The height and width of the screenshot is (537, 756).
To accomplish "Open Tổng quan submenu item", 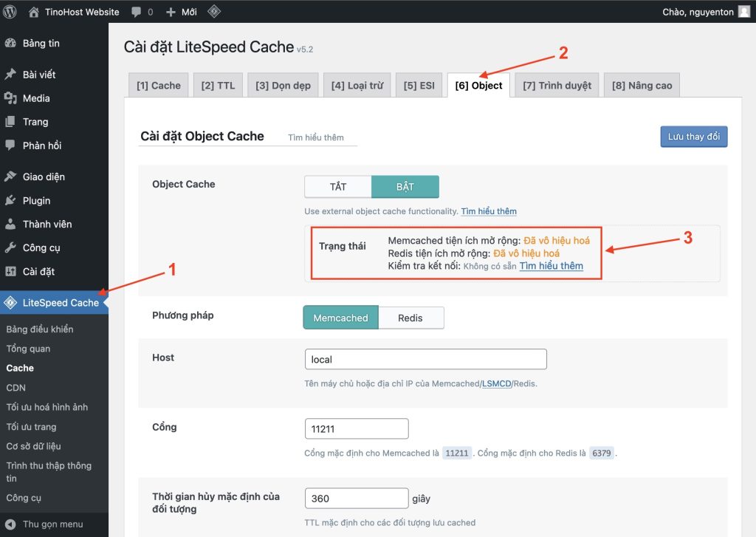I will [28, 349].
